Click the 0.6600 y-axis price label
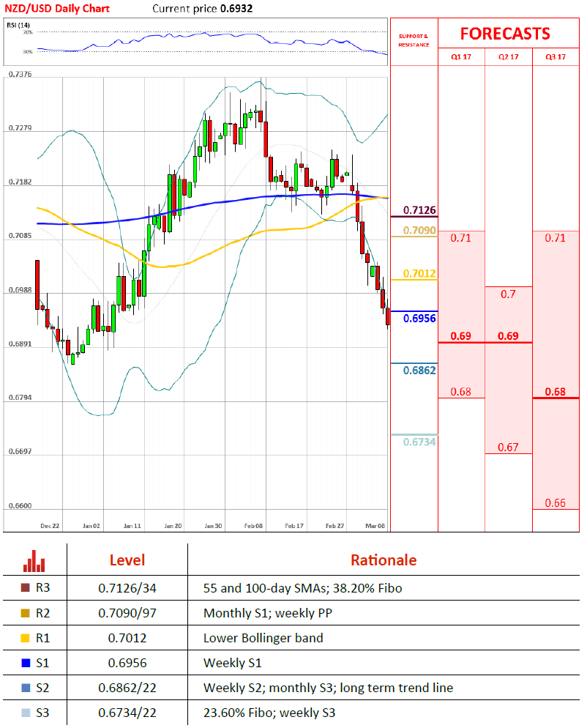 point(20,505)
